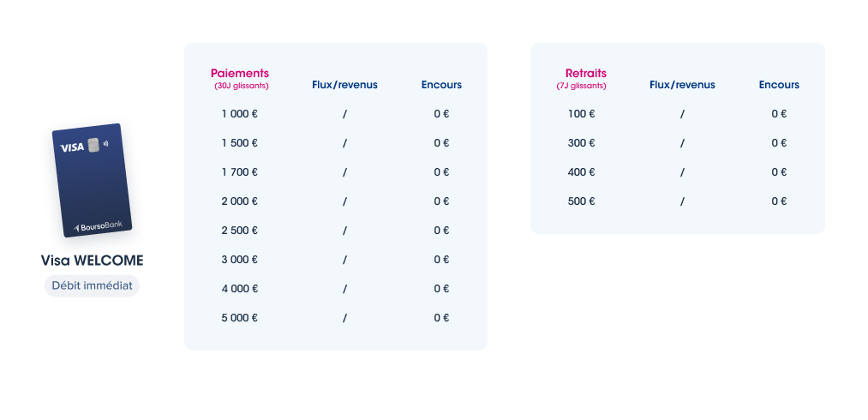Image resolution: width=868 pixels, height=420 pixels.
Task: Choose the 300 € withdrawal limit
Action: [581, 143]
